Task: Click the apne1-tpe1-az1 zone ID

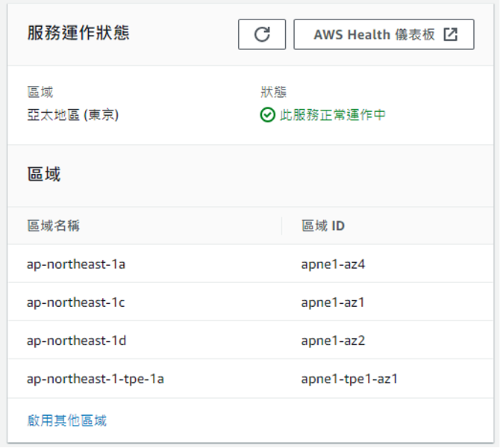Action: (349, 379)
